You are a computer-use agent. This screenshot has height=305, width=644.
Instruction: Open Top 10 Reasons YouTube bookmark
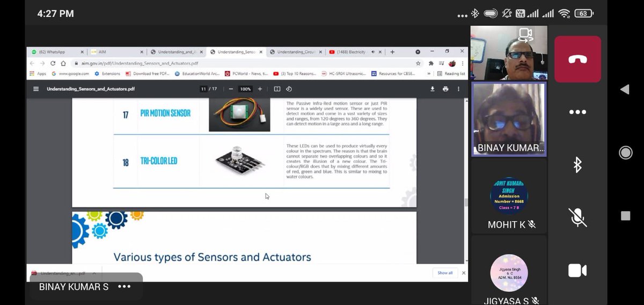[x=295, y=74]
